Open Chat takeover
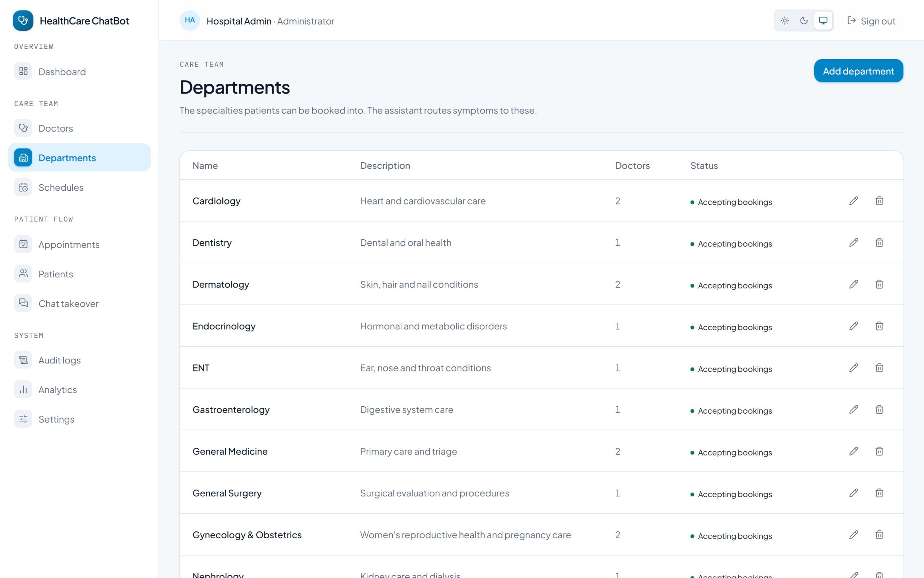Viewport: 924px width, 578px height. click(x=79, y=303)
